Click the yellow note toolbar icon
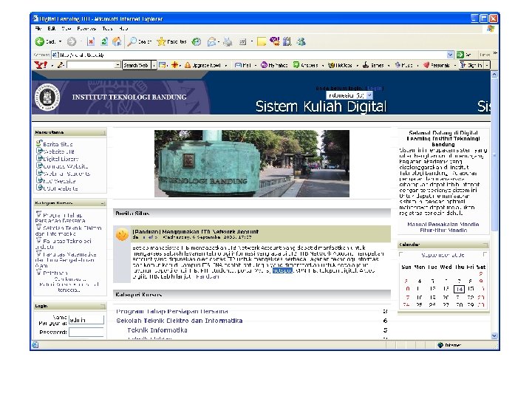The height and width of the screenshot is (399, 532). 262,41
